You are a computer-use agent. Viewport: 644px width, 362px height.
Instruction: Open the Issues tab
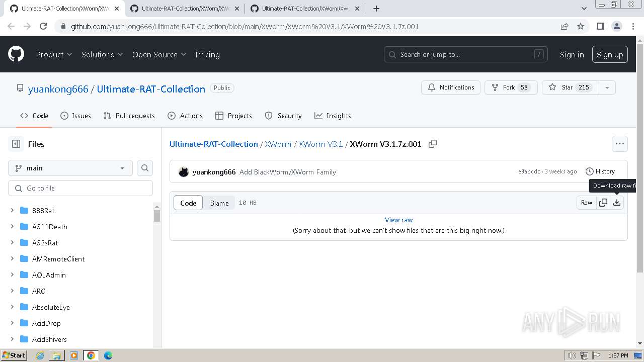point(75,116)
